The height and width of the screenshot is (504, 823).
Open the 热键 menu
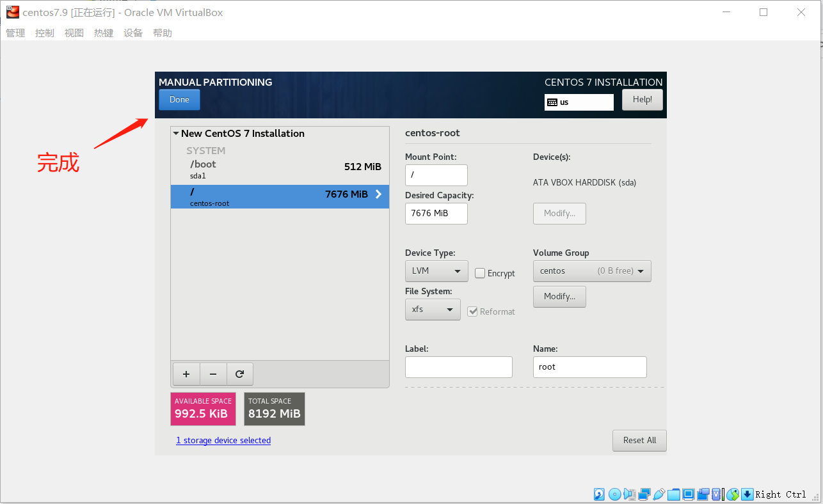tap(104, 33)
